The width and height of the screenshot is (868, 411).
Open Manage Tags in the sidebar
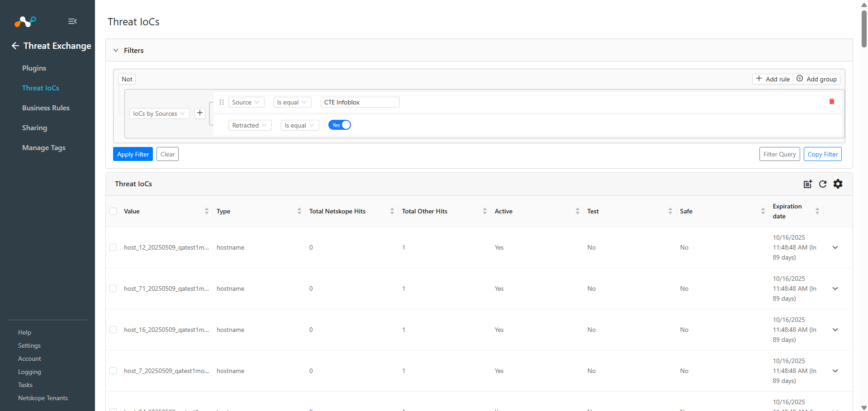44,147
